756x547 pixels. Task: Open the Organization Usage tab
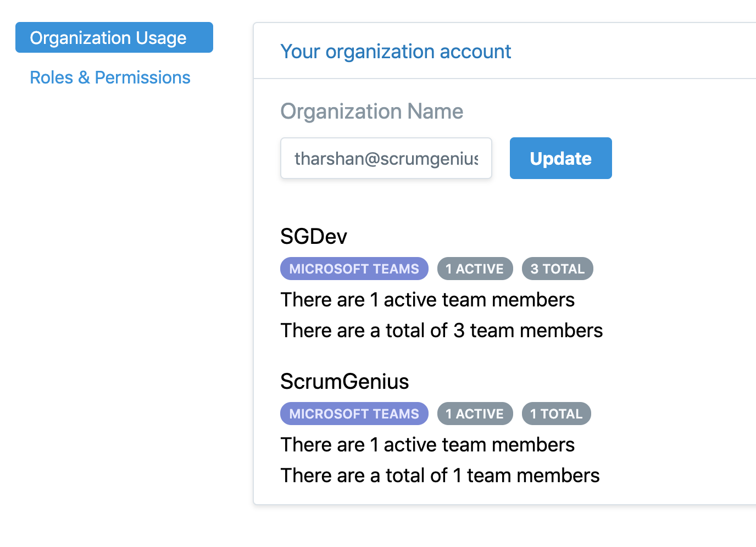tap(114, 37)
